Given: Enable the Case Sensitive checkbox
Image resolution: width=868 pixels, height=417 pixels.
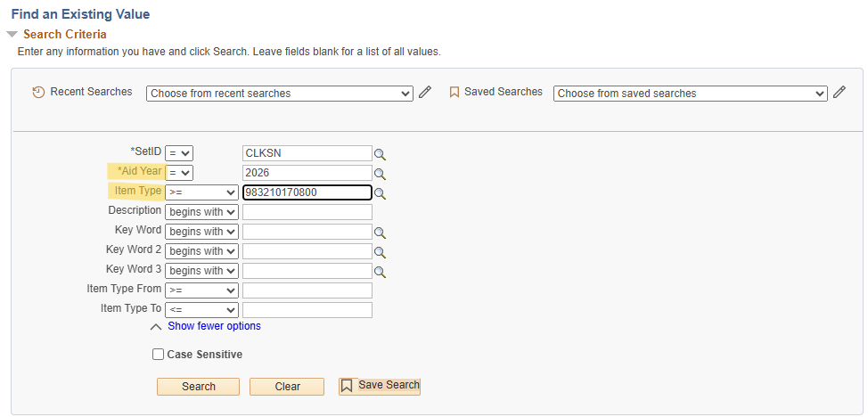Looking at the screenshot, I should coord(159,355).
